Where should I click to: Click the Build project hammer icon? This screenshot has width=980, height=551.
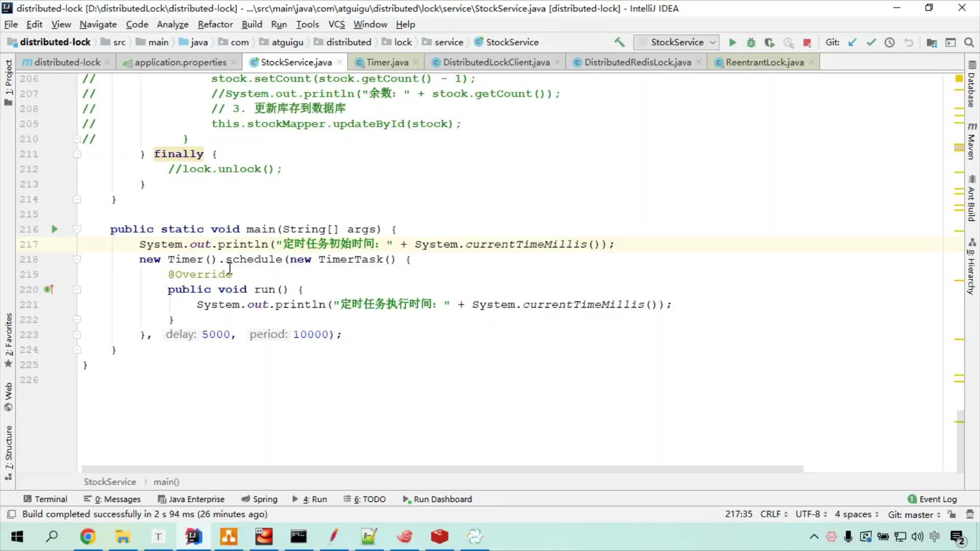[619, 42]
